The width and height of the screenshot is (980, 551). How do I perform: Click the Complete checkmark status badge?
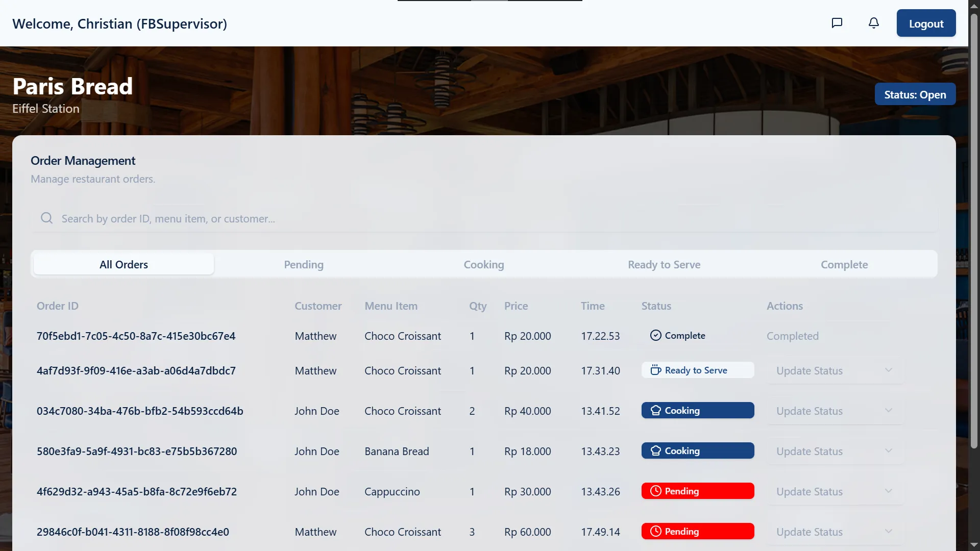[x=677, y=336]
